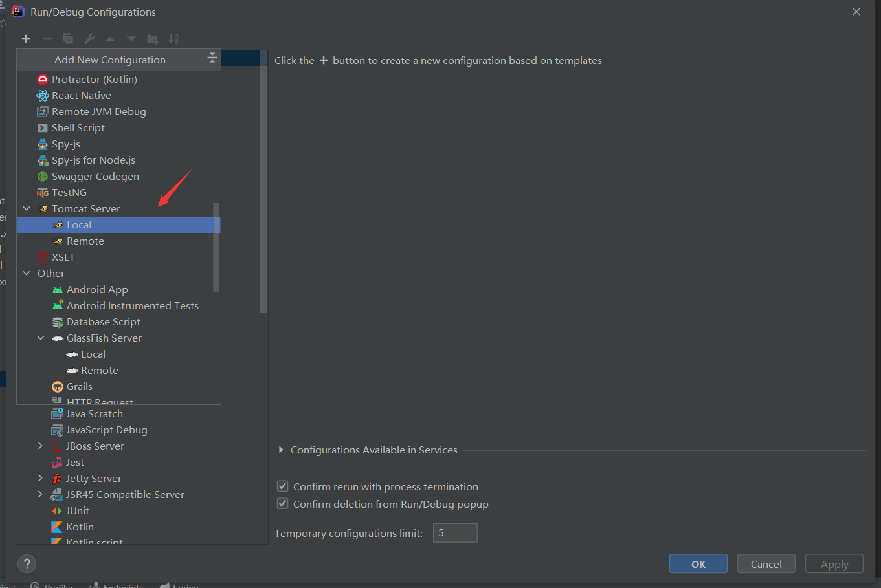The height and width of the screenshot is (588, 881).
Task: Click the JUnit icon
Action: [57, 511]
